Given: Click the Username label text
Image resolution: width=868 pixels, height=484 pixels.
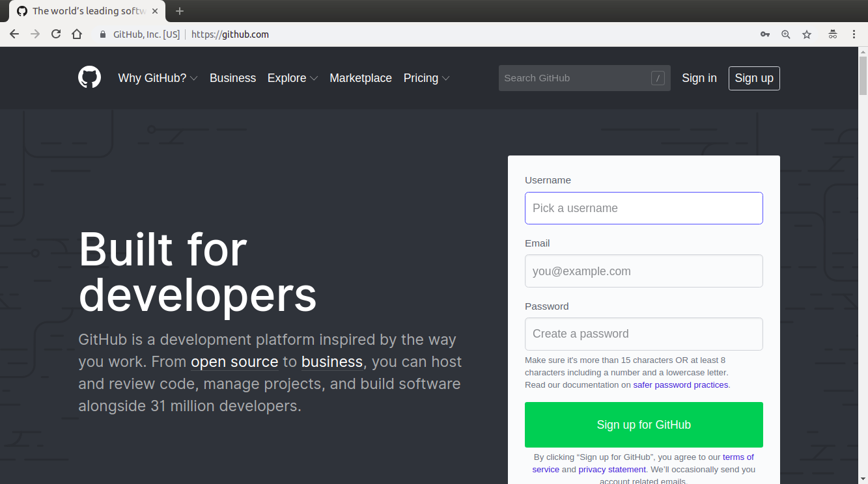Looking at the screenshot, I should (548, 180).
